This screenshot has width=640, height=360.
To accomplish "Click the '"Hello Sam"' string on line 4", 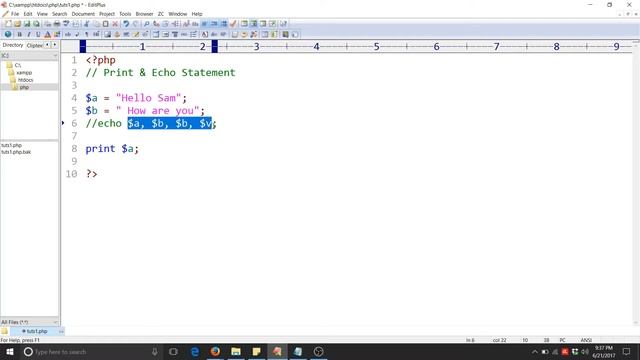I will pos(148,98).
